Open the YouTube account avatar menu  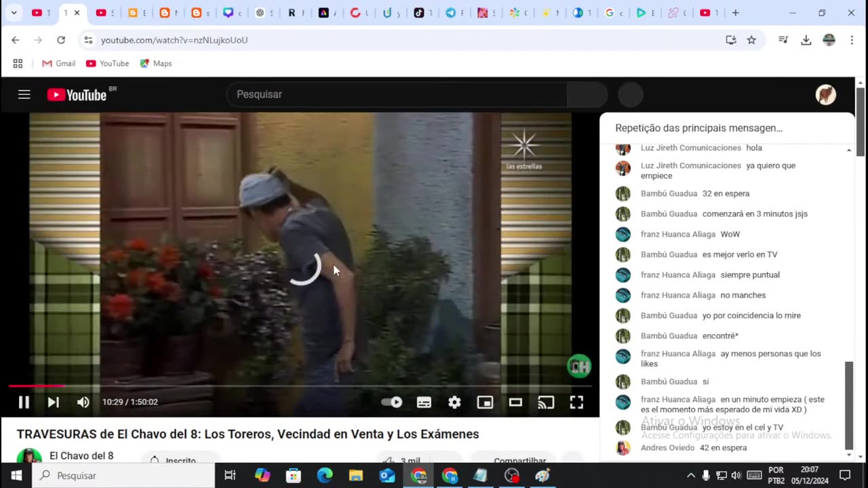click(825, 94)
